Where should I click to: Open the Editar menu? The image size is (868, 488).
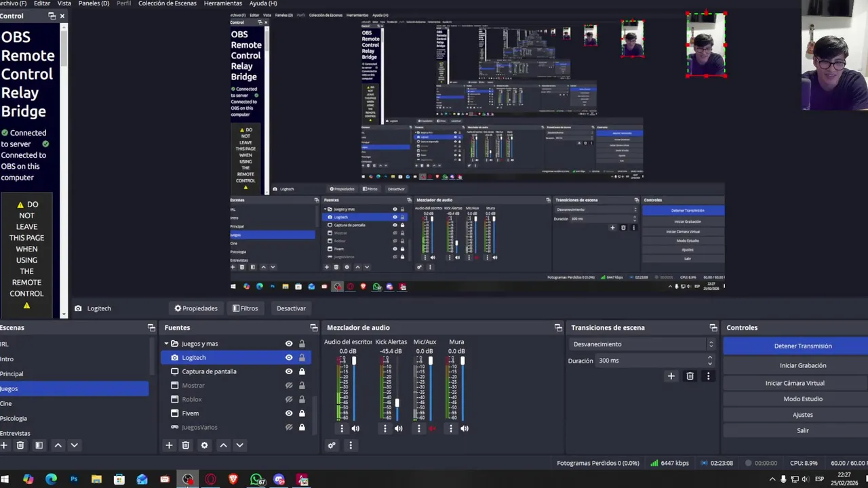(x=42, y=3)
